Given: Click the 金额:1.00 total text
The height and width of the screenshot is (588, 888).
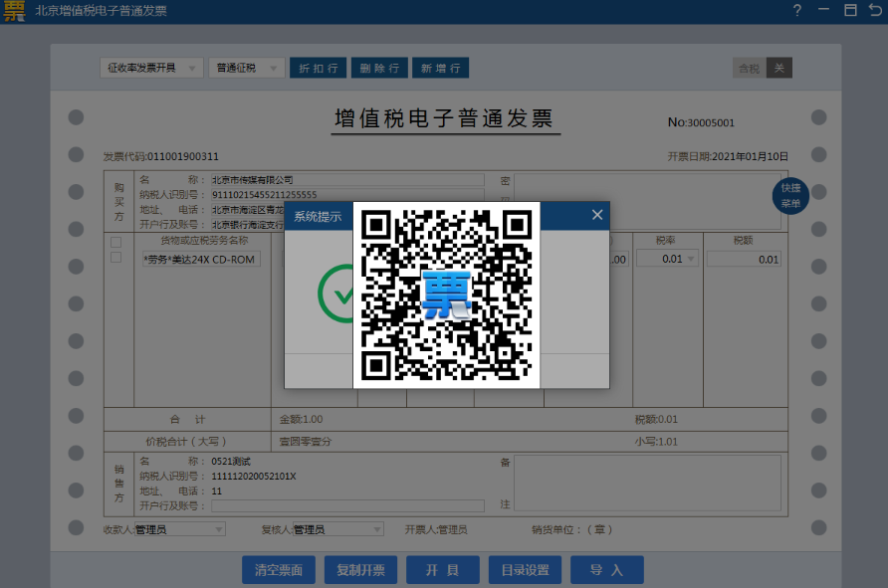Looking at the screenshot, I should click(302, 419).
